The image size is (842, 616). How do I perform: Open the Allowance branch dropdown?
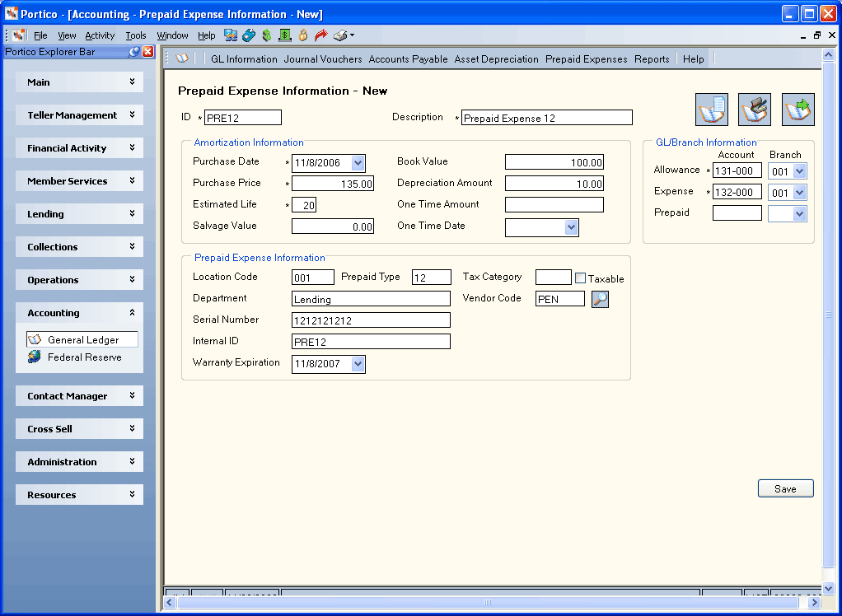[800, 171]
